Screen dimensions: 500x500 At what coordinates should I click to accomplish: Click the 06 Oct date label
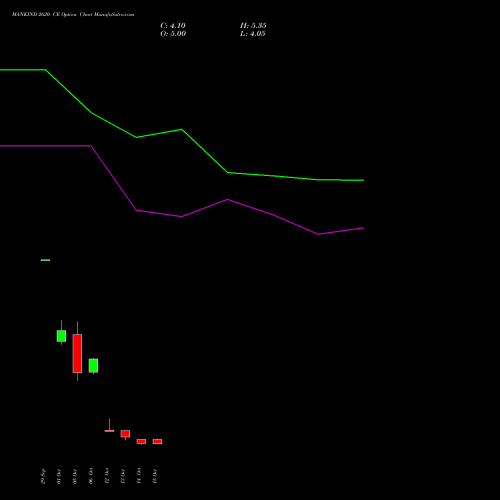tap(91, 476)
